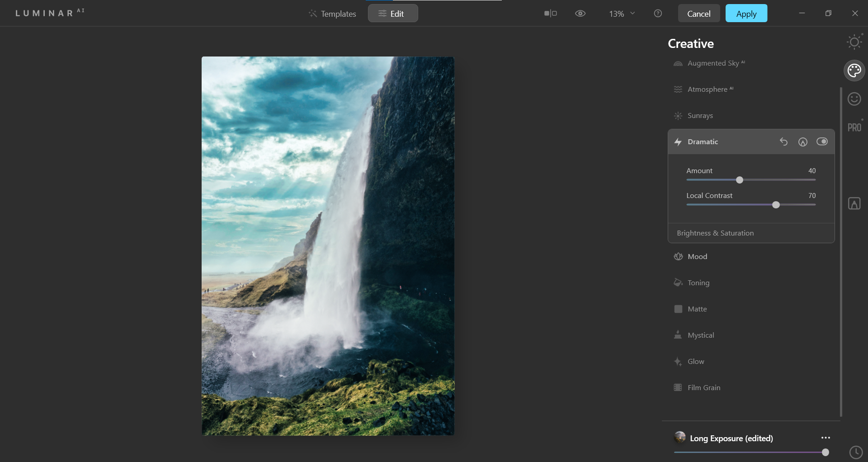Click Amount slider handle
The image size is (868, 462).
tap(739, 180)
